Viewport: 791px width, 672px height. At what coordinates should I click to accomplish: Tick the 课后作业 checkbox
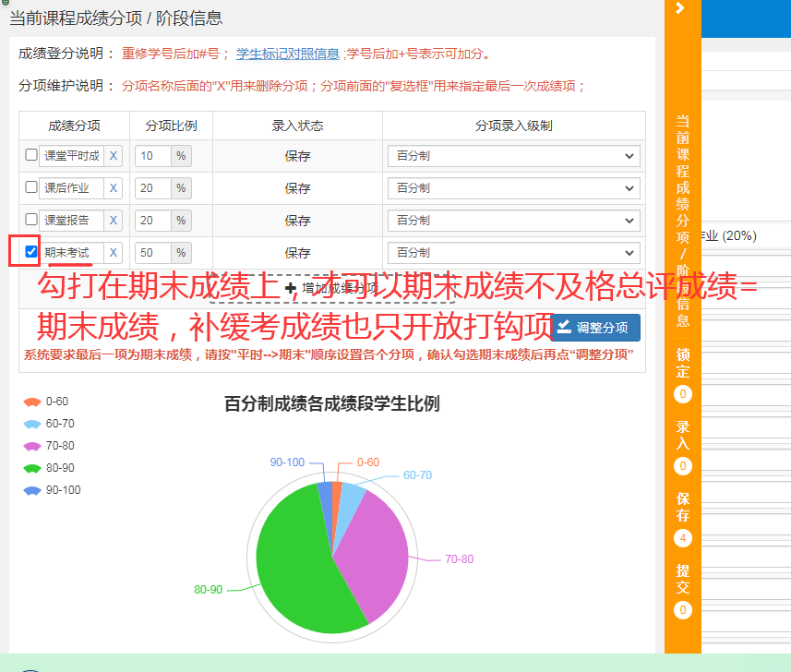31,187
